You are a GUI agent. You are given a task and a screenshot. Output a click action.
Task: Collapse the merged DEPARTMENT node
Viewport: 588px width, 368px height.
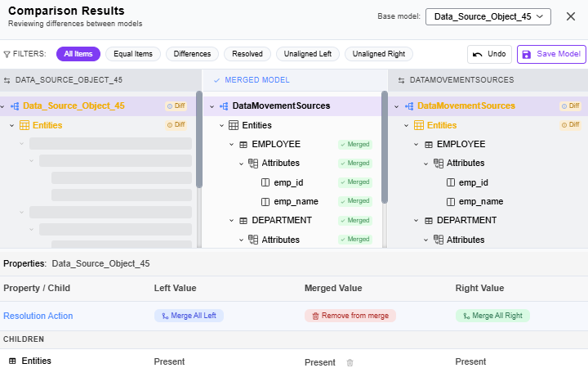pos(231,221)
